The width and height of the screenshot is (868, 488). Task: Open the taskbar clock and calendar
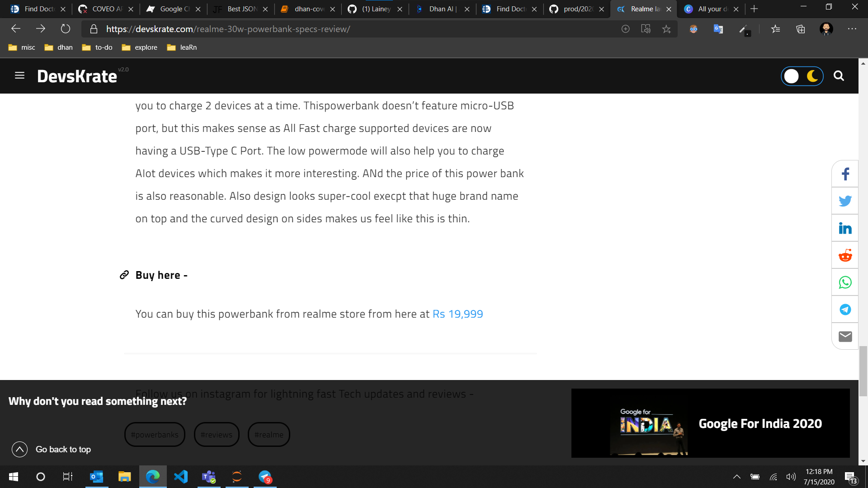pyautogui.click(x=819, y=477)
